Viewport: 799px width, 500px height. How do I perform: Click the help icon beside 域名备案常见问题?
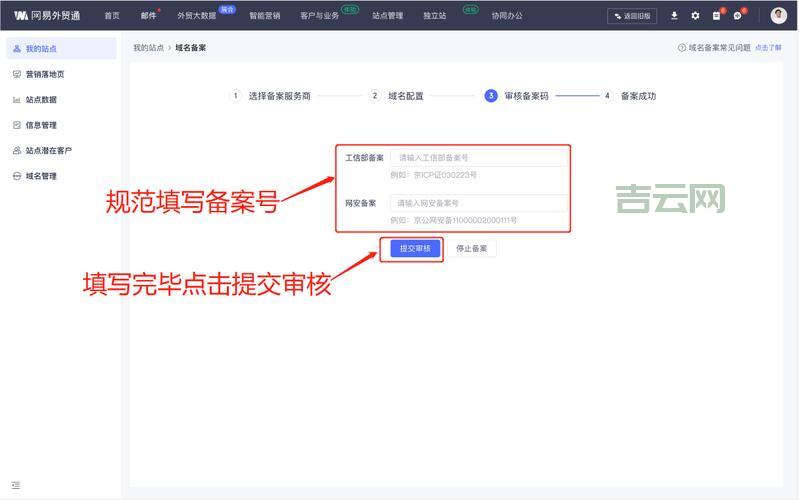[x=682, y=47]
